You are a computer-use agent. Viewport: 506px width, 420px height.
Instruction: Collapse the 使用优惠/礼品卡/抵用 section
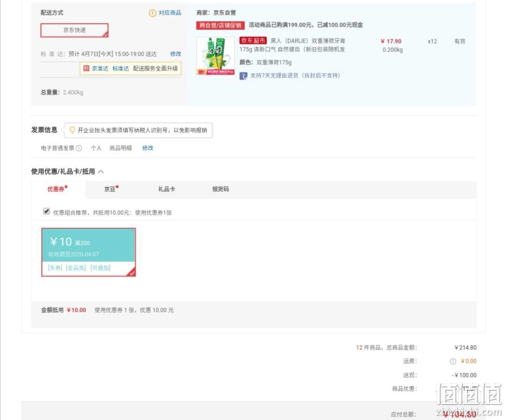click(x=101, y=172)
